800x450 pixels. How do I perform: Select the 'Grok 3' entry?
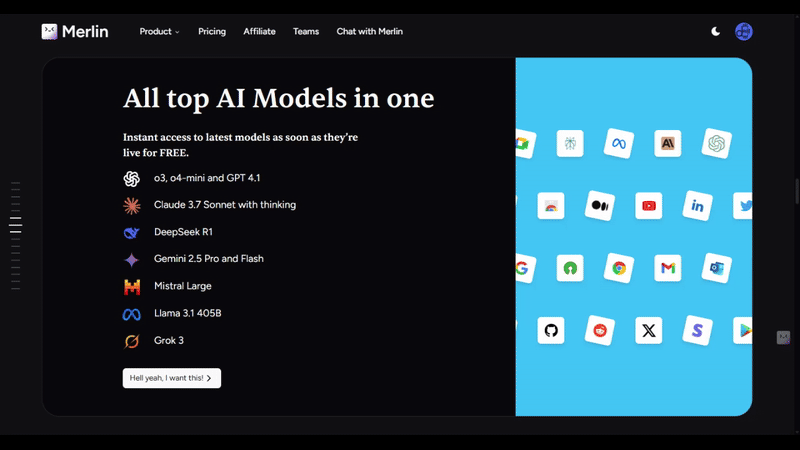click(169, 340)
